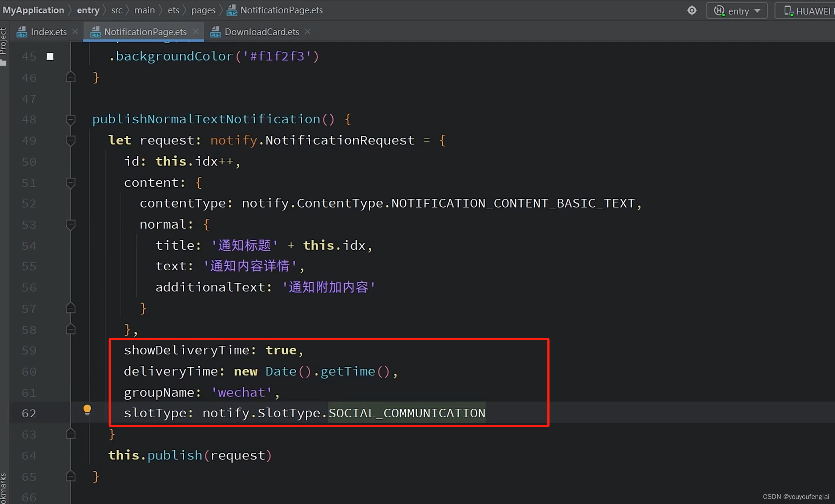Click the showDeliveryTime property name

click(186, 350)
